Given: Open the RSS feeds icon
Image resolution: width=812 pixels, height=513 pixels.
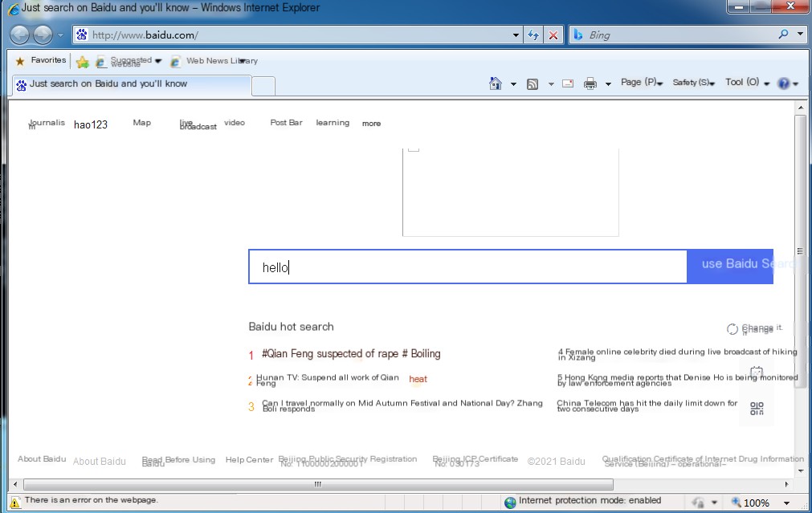Looking at the screenshot, I should 532,83.
